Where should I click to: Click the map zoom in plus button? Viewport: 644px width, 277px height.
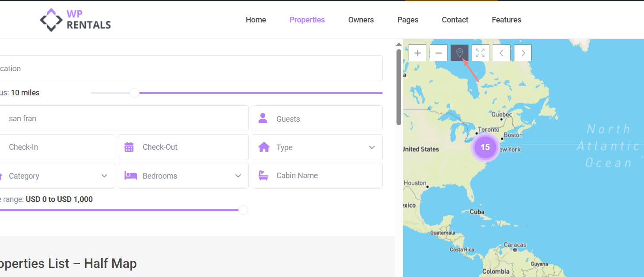click(x=417, y=53)
